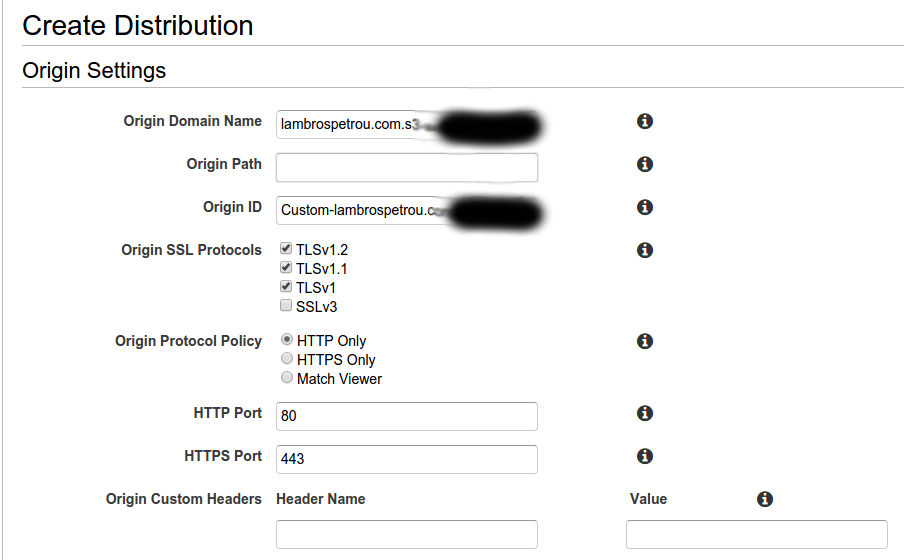Uncheck the TLSv1.2 checkbox
Image resolution: width=904 pixels, height=560 pixels.
tap(287, 249)
